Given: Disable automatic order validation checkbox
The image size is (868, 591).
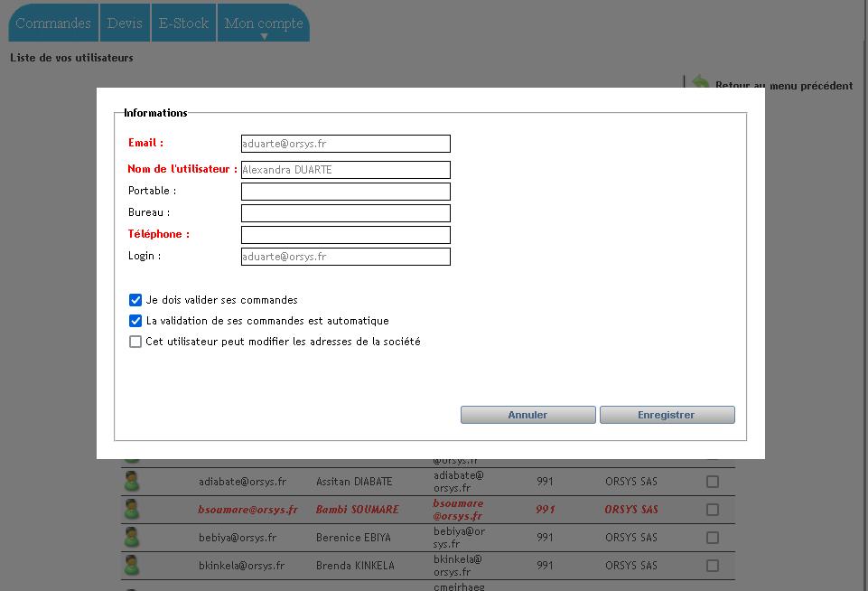Looking at the screenshot, I should tap(135, 320).
